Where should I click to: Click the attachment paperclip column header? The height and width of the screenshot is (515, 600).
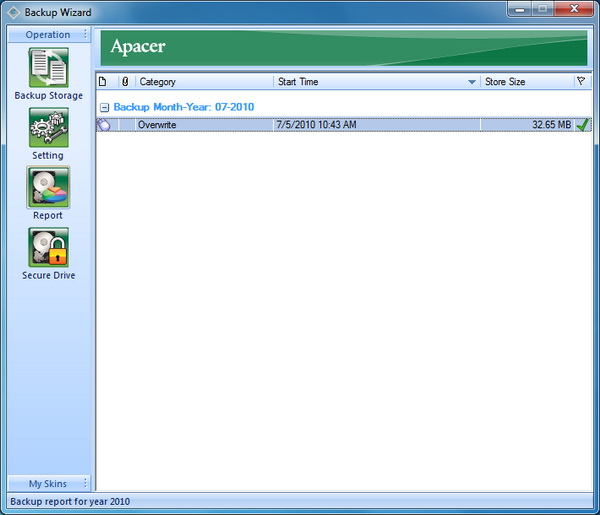point(125,81)
